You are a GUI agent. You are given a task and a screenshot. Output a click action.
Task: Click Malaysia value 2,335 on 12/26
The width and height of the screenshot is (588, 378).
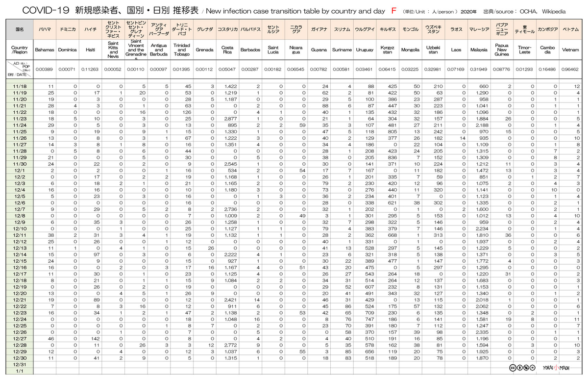pos(482,332)
